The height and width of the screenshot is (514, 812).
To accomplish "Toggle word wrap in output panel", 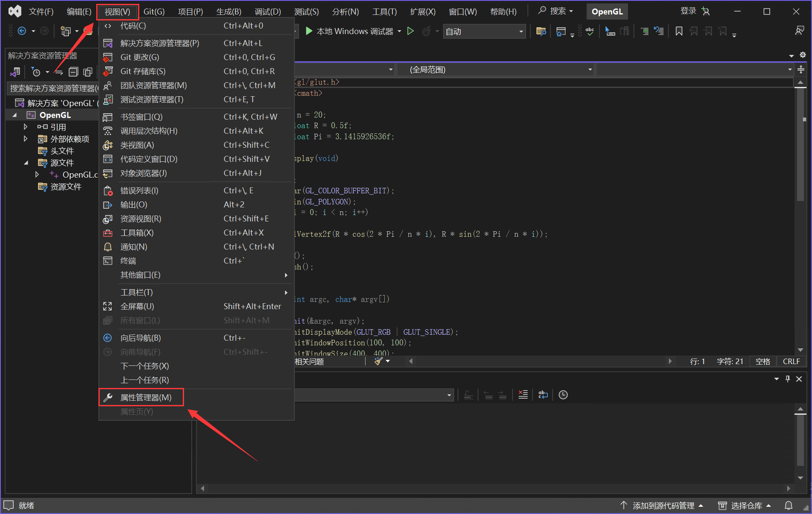I will 543,395.
